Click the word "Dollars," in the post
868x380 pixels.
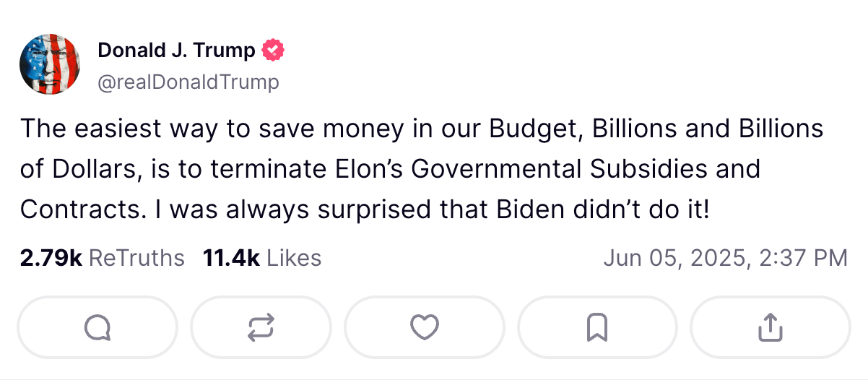(100, 169)
